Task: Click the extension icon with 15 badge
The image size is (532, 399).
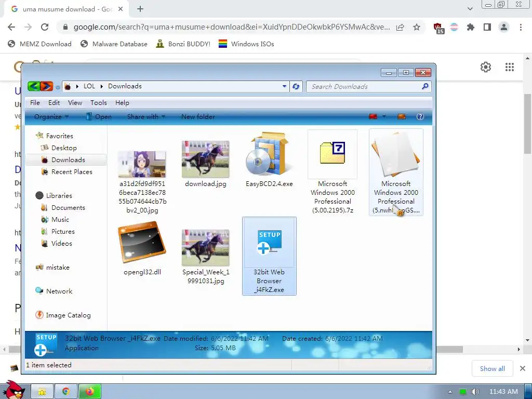Action: pos(438,28)
